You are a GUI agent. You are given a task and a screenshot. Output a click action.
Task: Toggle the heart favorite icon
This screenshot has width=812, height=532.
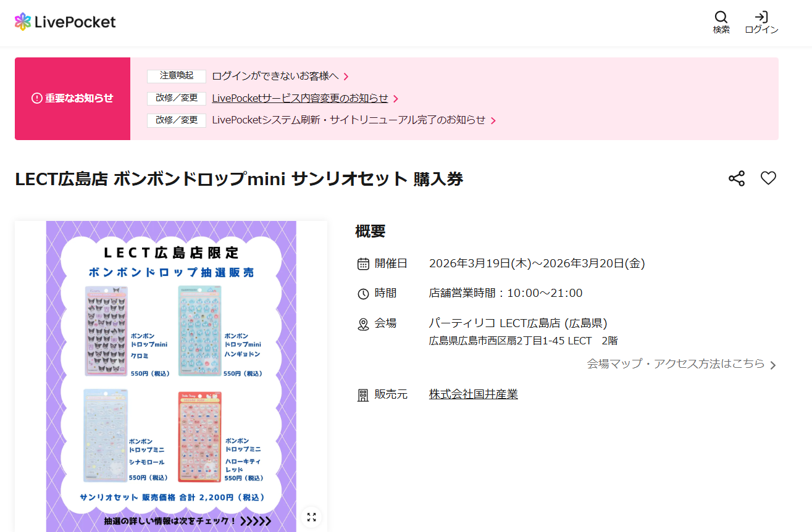click(768, 178)
